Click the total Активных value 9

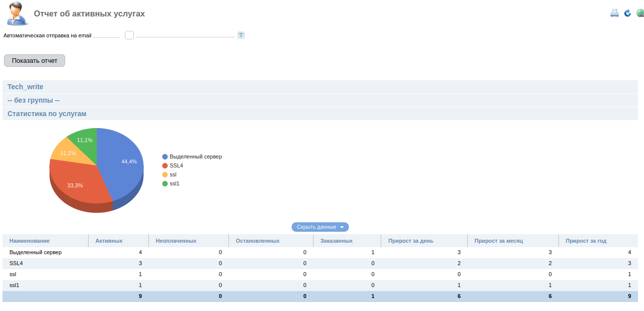[140, 296]
